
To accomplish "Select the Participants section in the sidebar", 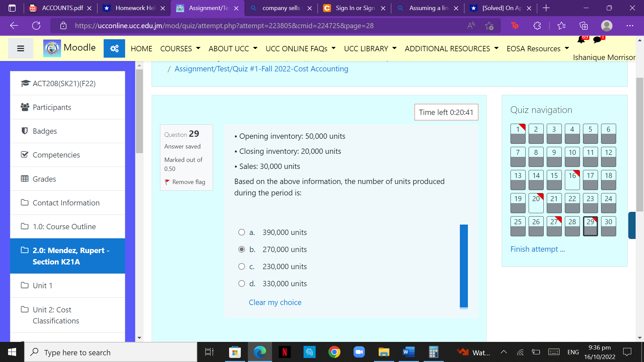I will tap(52, 107).
